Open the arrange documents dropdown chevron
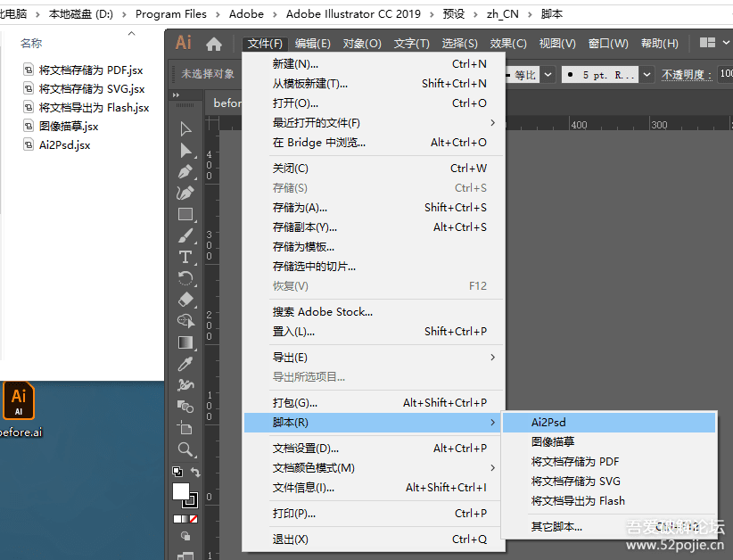 pyautogui.click(x=726, y=43)
